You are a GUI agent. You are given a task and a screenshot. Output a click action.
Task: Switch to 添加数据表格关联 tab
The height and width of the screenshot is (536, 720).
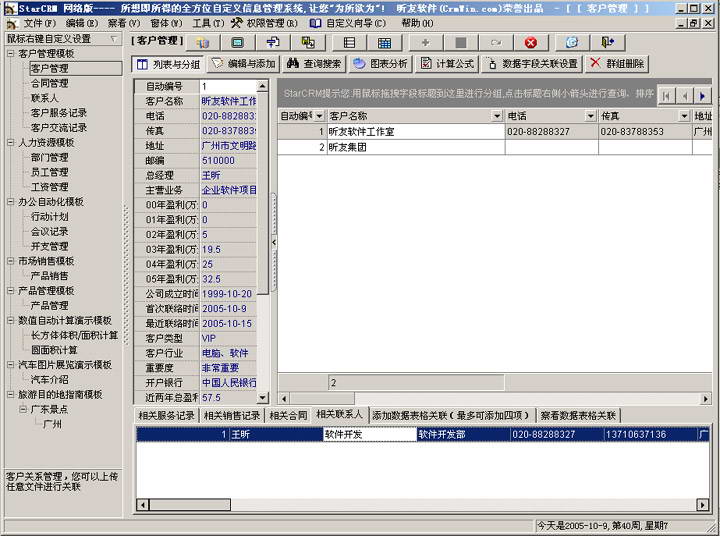click(x=450, y=416)
